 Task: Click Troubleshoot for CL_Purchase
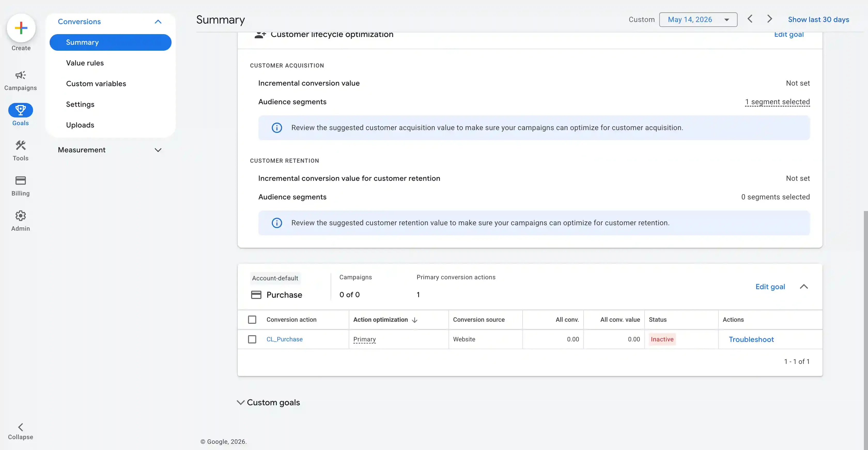pyautogui.click(x=751, y=340)
